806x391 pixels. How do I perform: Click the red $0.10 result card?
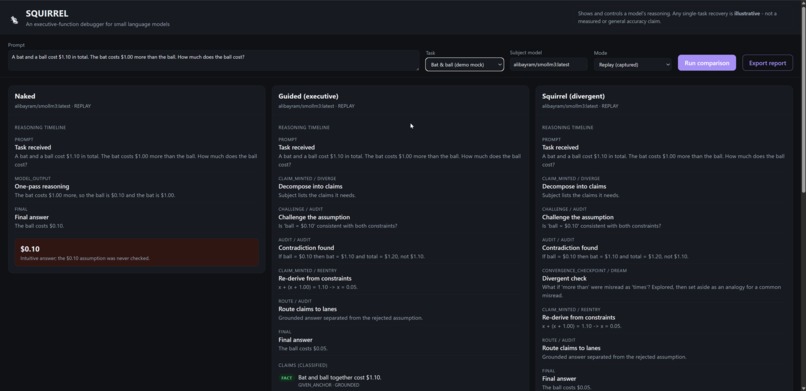(x=136, y=252)
